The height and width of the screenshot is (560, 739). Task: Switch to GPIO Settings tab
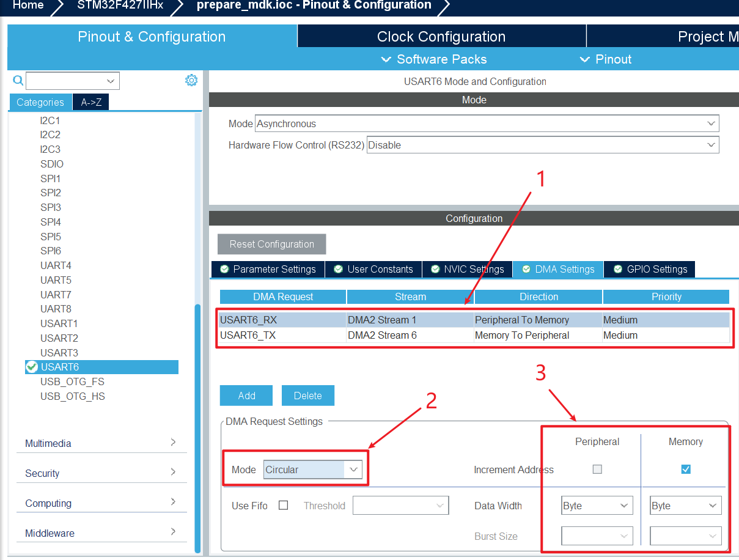(650, 269)
